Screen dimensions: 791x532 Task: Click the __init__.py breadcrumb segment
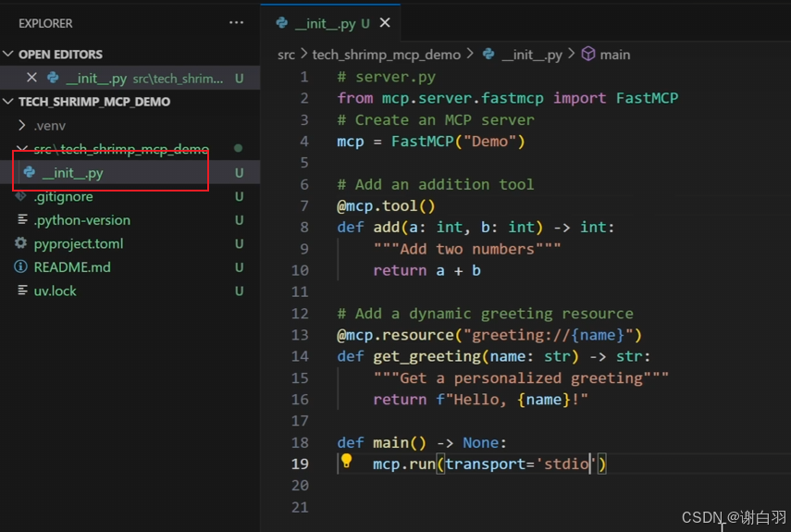[x=532, y=55]
